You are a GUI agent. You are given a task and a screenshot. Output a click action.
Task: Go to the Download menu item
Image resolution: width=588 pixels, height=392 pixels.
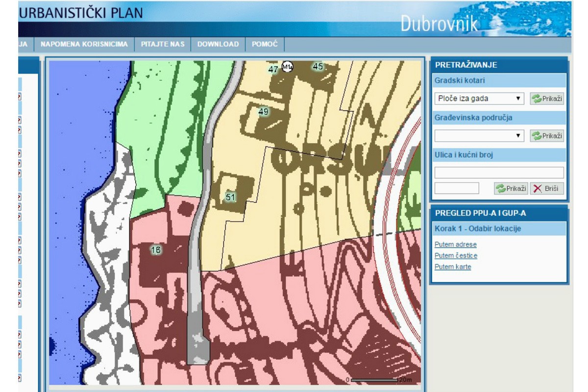[218, 44]
